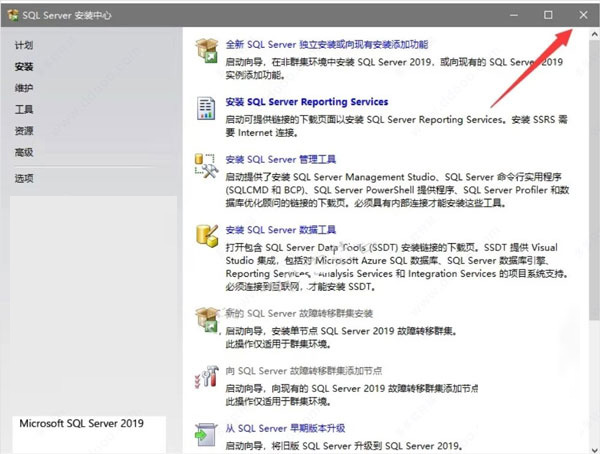
Task: Click the new standalone installation box icon
Action: click(x=207, y=51)
